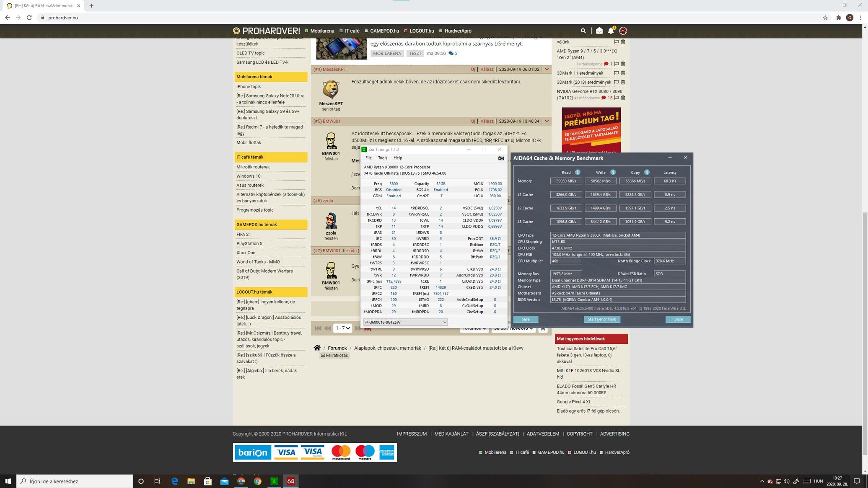Go to GAMEPOD.hu in top navigation
868x488 pixels.
click(x=384, y=31)
